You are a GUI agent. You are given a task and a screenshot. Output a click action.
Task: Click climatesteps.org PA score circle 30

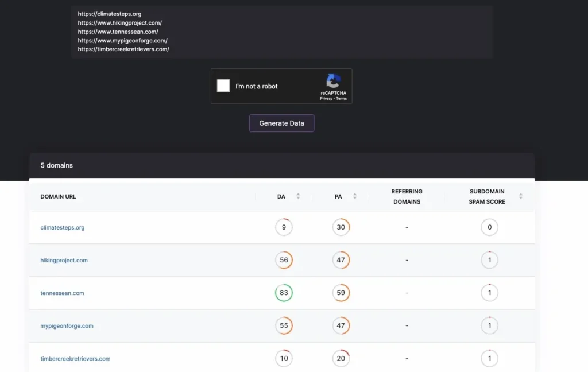click(x=341, y=228)
